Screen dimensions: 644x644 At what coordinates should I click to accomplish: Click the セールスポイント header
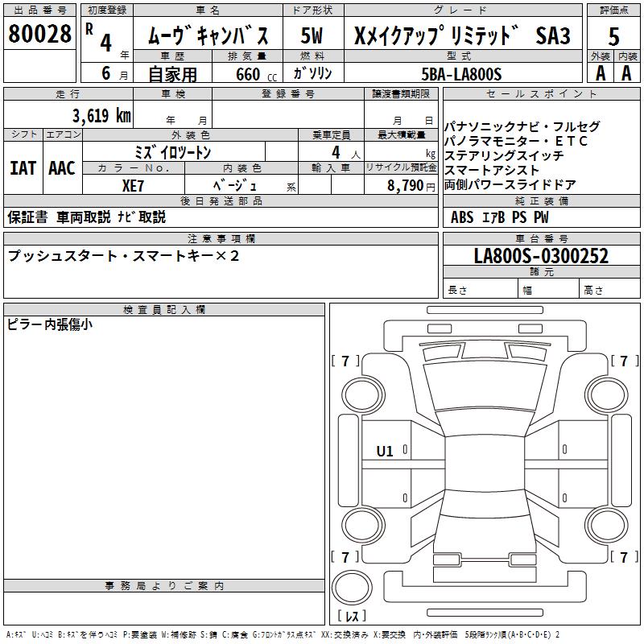click(x=541, y=94)
